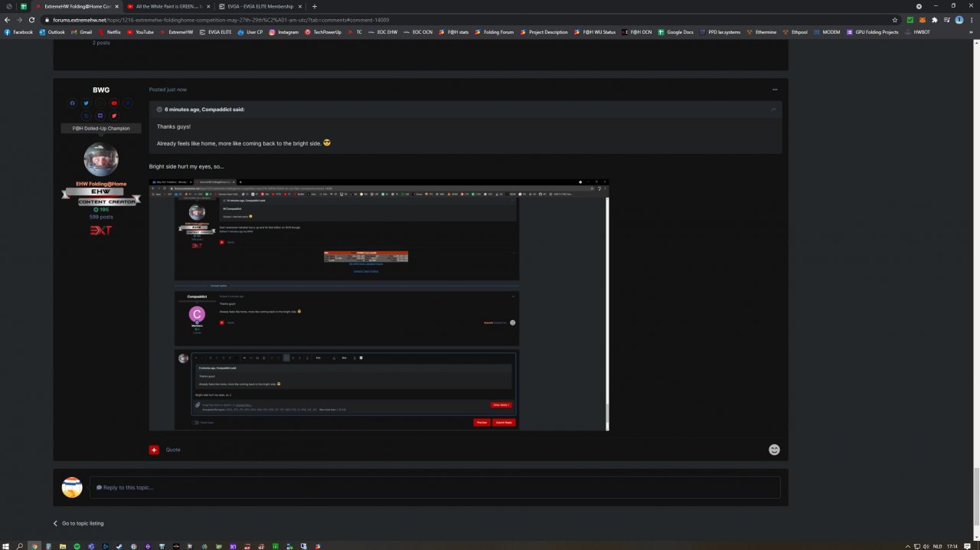This screenshot has height=550, width=980.
Task: Click BWG's Facebook profile icon
Action: click(x=72, y=103)
